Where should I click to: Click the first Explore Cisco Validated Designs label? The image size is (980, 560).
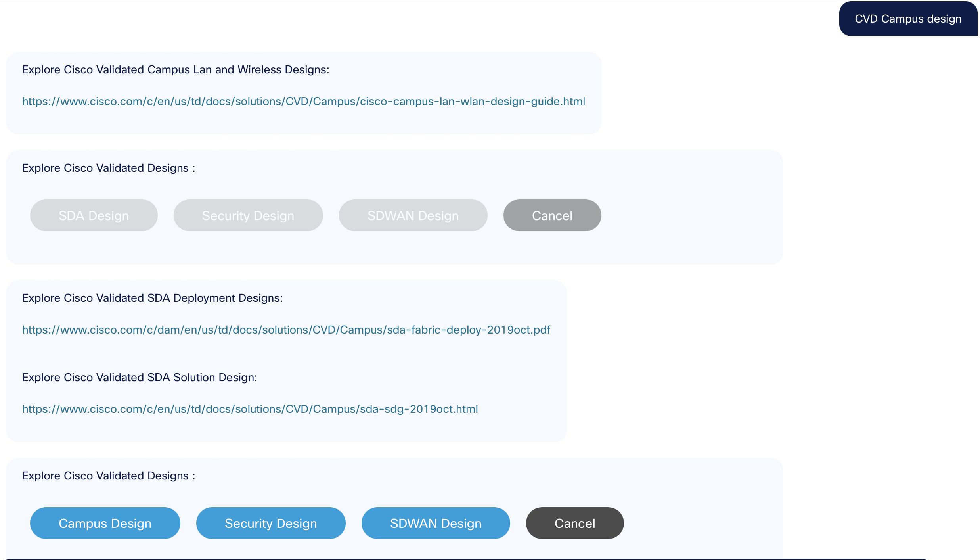click(109, 168)
